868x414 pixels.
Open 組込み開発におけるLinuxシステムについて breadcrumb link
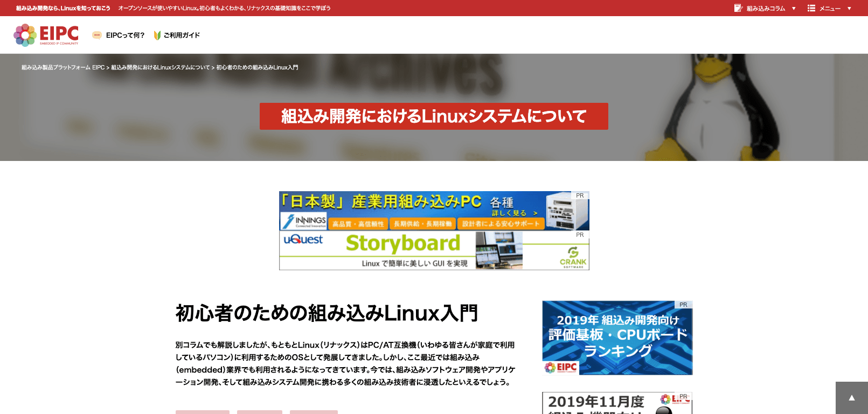[160, 68]
